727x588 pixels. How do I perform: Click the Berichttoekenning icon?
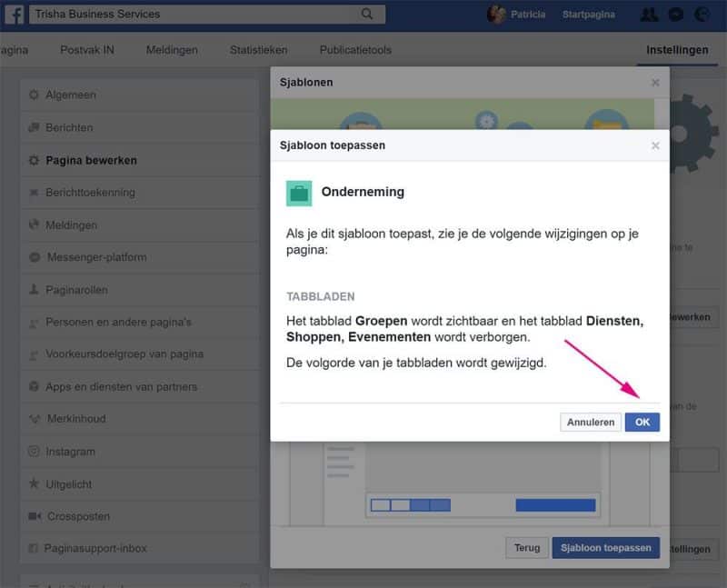tap(34, 192)
